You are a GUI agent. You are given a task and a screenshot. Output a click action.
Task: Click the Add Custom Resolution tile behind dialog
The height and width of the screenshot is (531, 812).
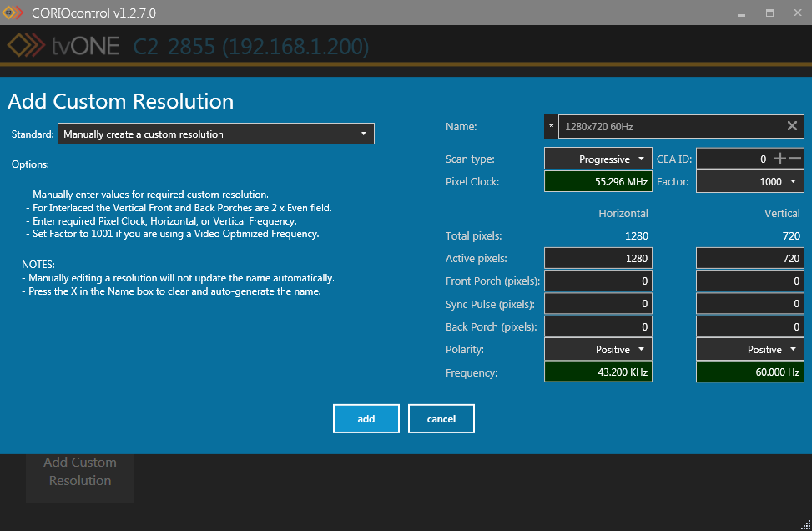tap(80, 478)
